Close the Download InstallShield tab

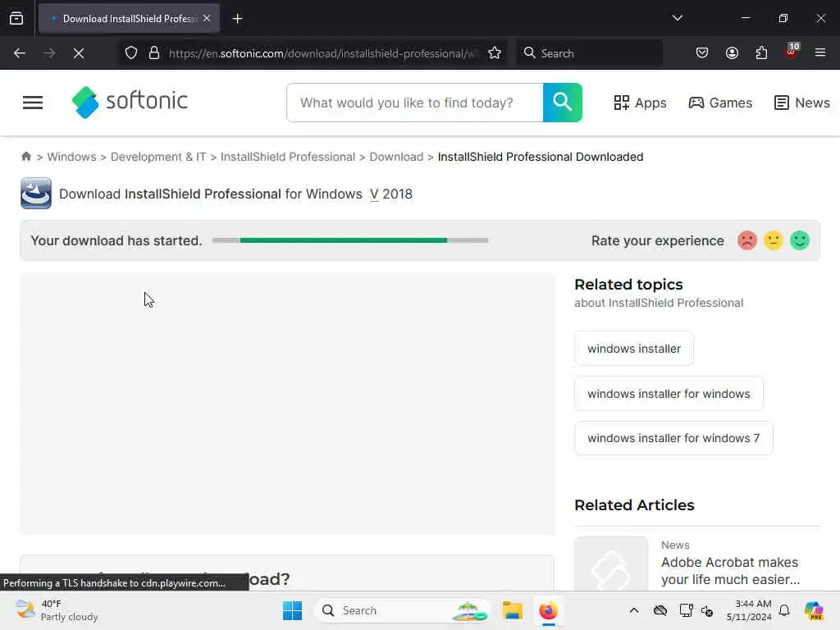coord(207,18)
